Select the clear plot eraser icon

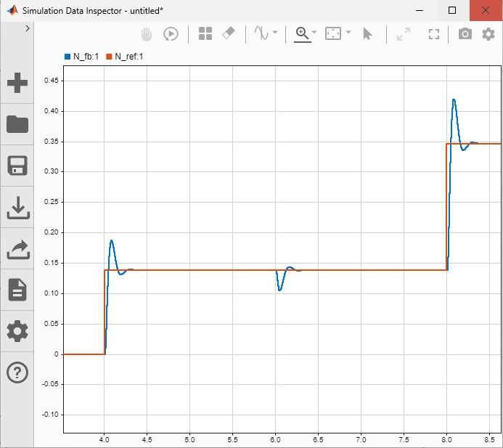[228, 33]
